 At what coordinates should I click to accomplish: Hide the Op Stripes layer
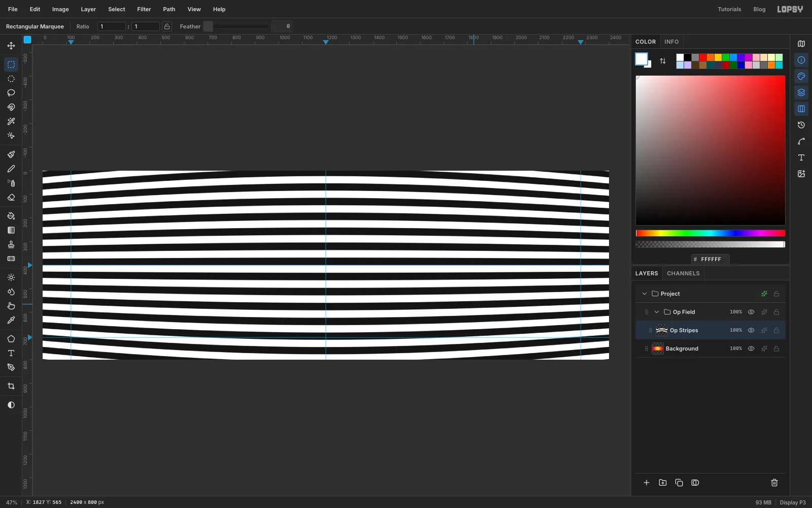click(751, 330)
